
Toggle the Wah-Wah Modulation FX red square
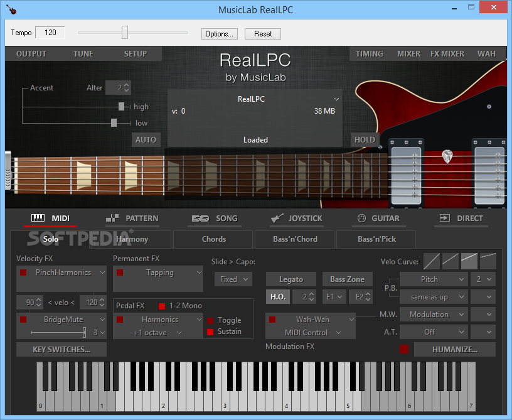click(x=272, y=320)
